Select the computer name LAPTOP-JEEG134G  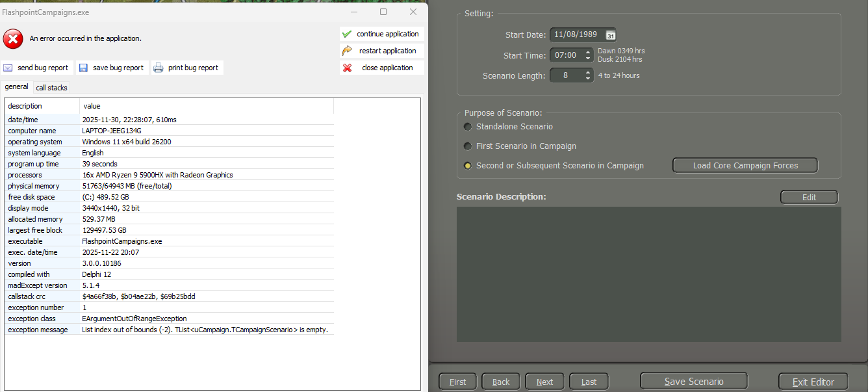[x=112, y=131]
